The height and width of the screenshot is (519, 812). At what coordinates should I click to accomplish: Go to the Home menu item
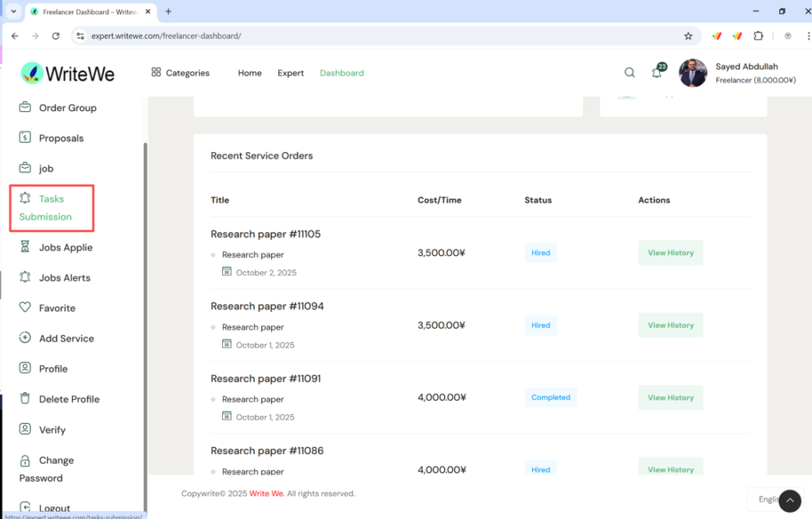coord(250,73)
